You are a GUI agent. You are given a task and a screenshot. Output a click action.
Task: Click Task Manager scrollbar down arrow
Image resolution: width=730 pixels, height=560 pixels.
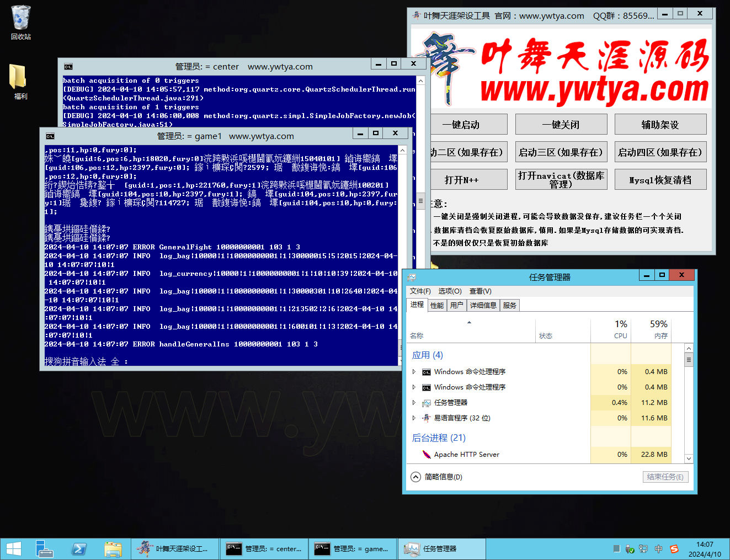pos(689,458)
